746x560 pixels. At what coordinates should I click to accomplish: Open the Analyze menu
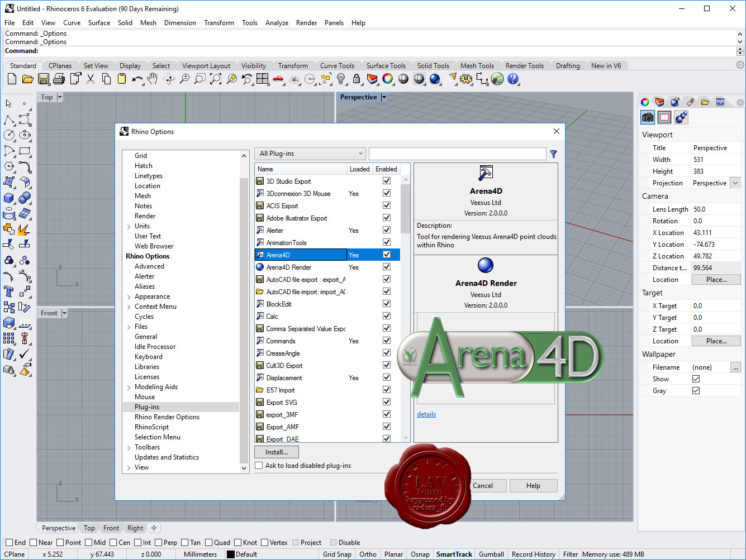(277, 23)
